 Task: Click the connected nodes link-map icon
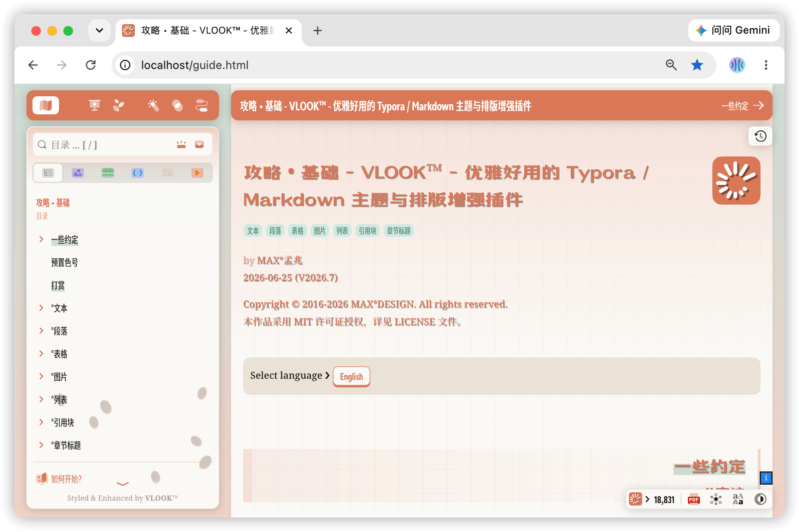point(202,106)
